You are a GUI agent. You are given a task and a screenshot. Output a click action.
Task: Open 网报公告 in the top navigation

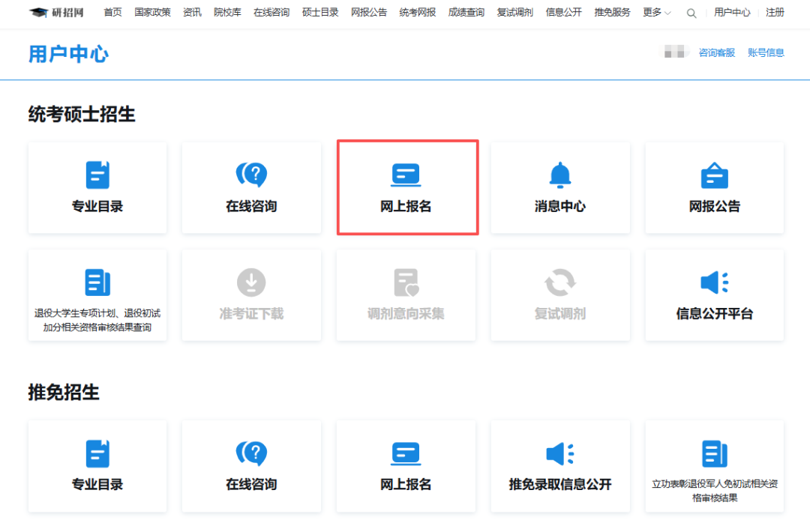pos(369,13)
